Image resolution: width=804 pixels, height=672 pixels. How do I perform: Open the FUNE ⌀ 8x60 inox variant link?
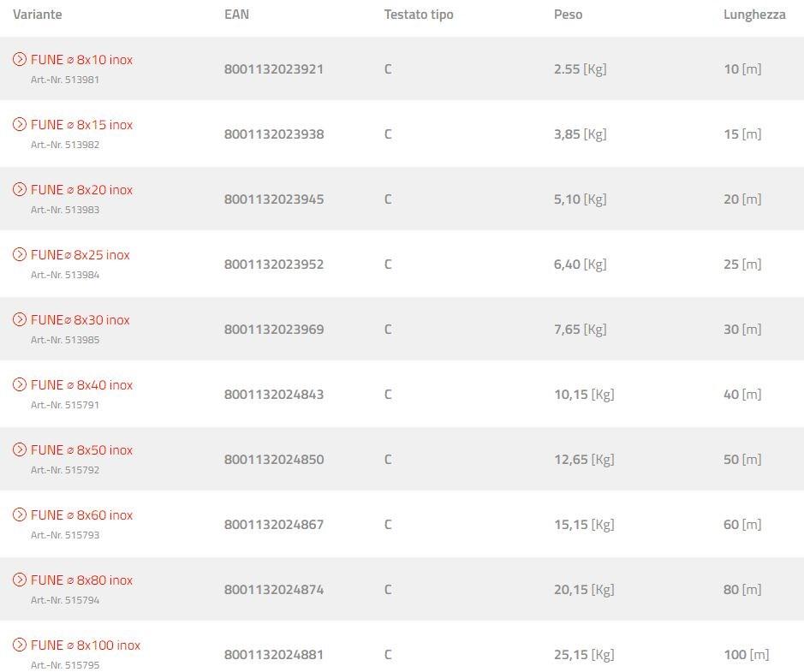click(x=82, y=515)
